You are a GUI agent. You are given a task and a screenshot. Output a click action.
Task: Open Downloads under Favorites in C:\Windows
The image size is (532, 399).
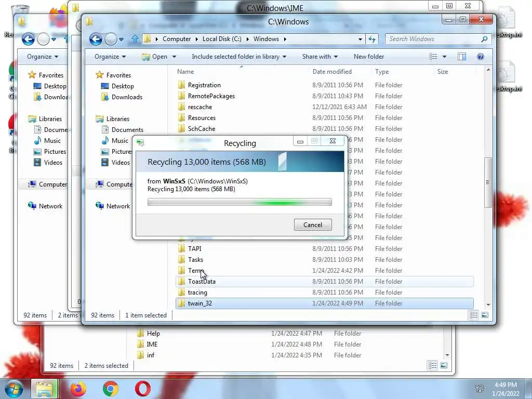[127, 97]
